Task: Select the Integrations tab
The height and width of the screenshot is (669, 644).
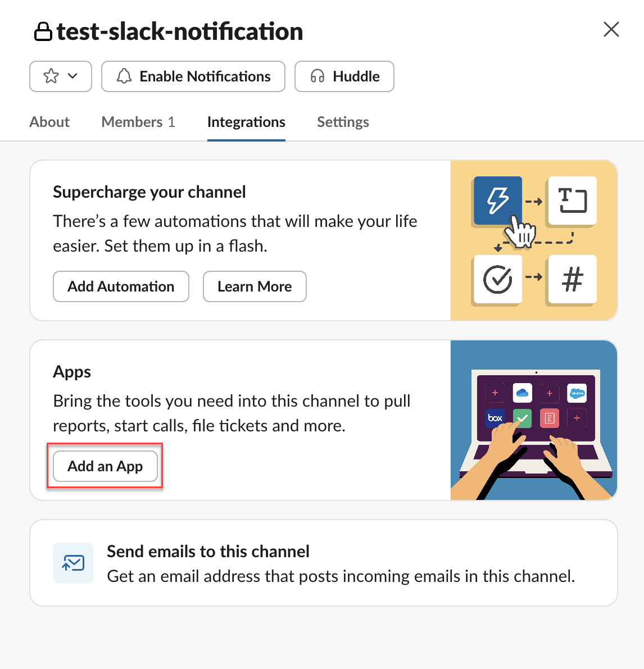Action: click(246, 122)
